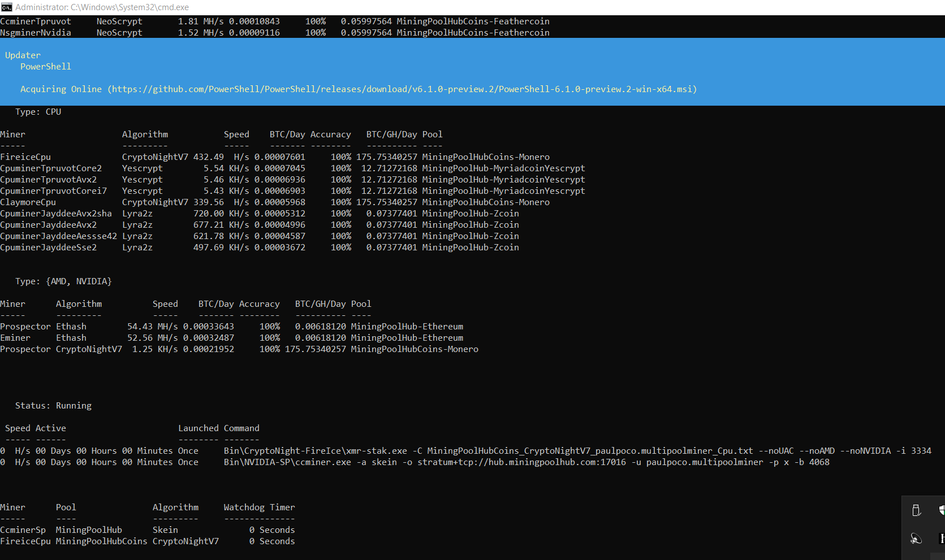This screenshot has width=945, height=560.
Task: Click the Updater label in the blue banner
Action: [x=23, y=55]
